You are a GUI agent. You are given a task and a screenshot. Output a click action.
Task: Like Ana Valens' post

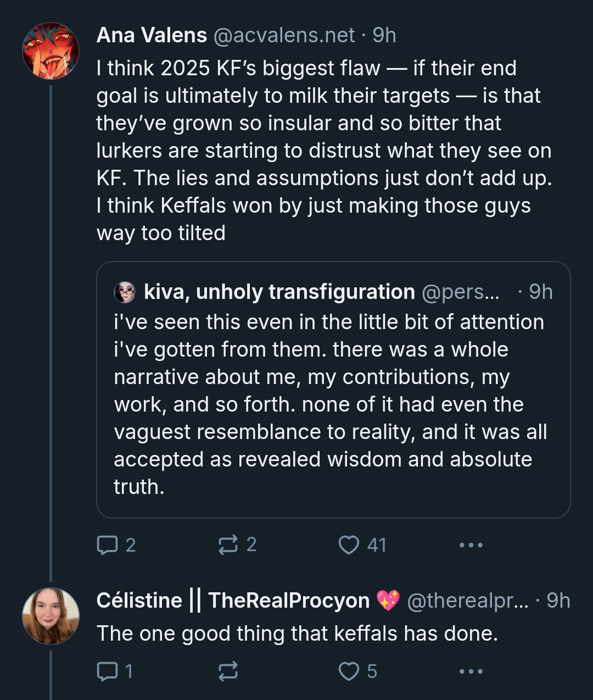pyautogui.click(x=349, y=545)
